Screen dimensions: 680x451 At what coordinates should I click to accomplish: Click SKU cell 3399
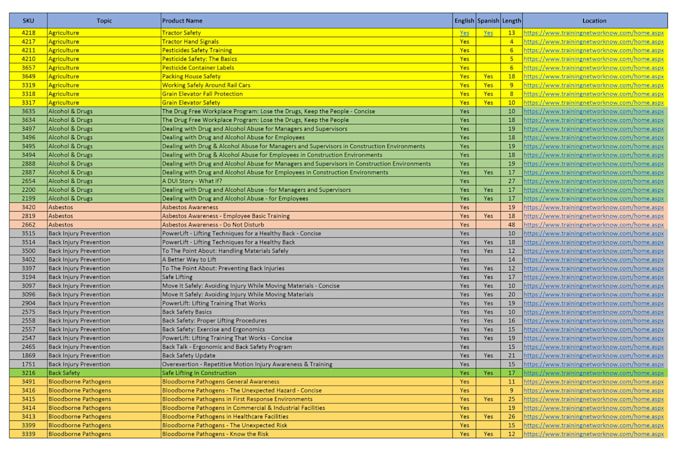(x=28, y=425)
